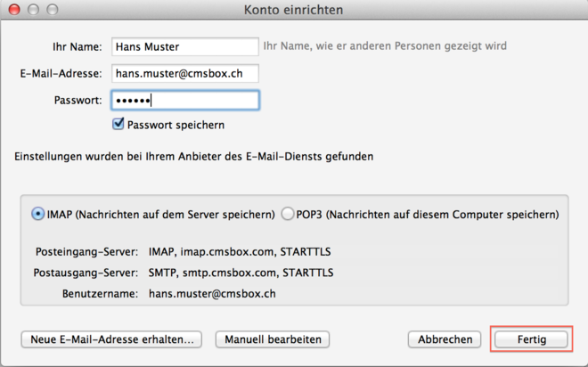Viewport: 588px width, 367px height.
Task: Click the minimize window button
Action: (33, 10)
